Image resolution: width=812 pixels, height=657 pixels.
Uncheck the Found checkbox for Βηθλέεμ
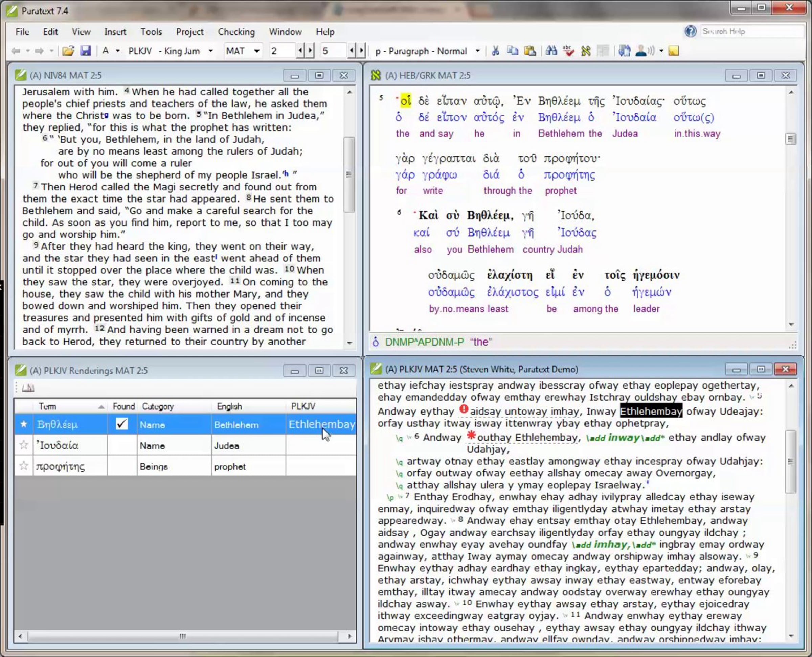click(121, 424)
